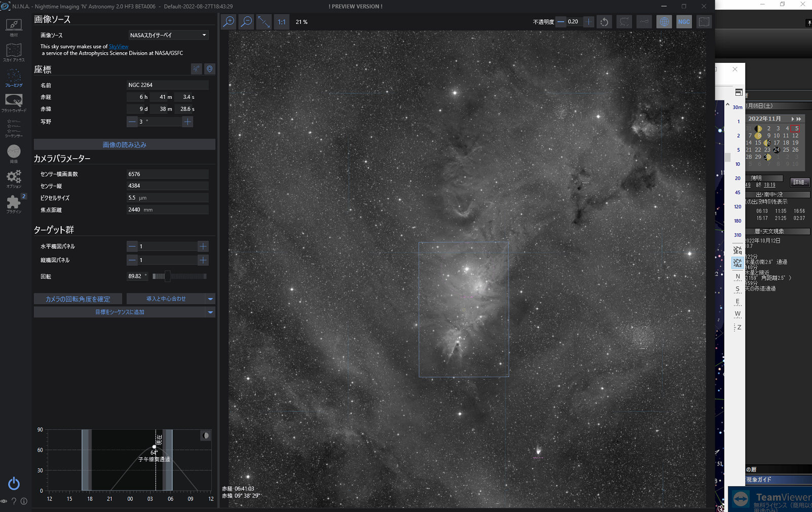Increase 写野 field of view with plus
This screenshot has height=512, width=812.
[188, 122]
